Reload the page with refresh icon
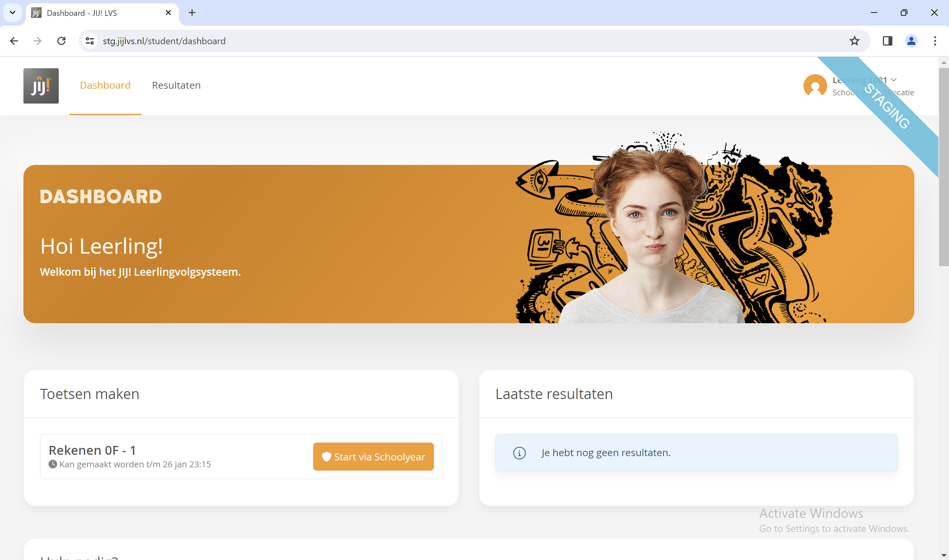This screenshot has width=949, height=560. click(x=61, y=41)
